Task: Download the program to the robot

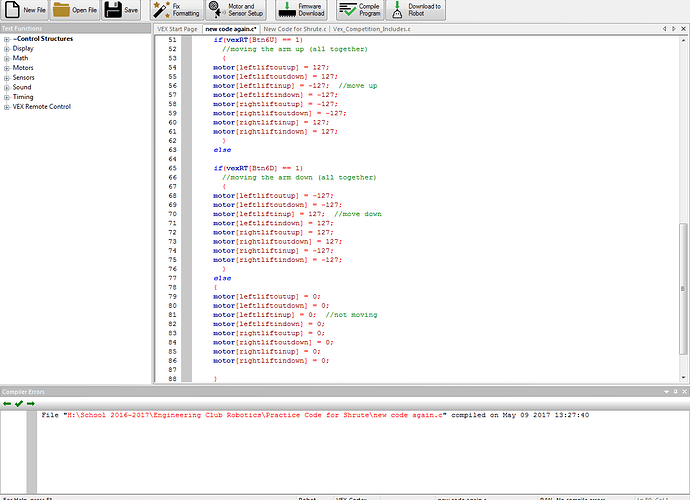Action: click(x=416, y=10)
